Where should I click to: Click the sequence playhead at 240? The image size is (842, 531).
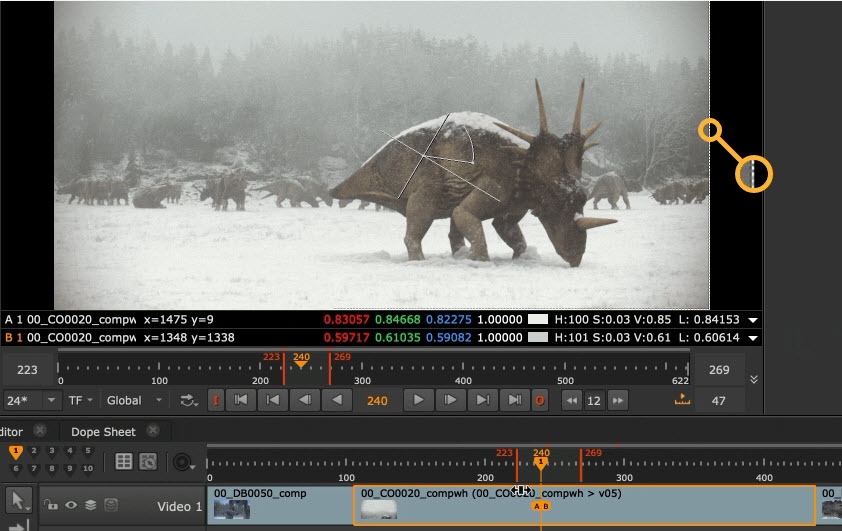541,462
